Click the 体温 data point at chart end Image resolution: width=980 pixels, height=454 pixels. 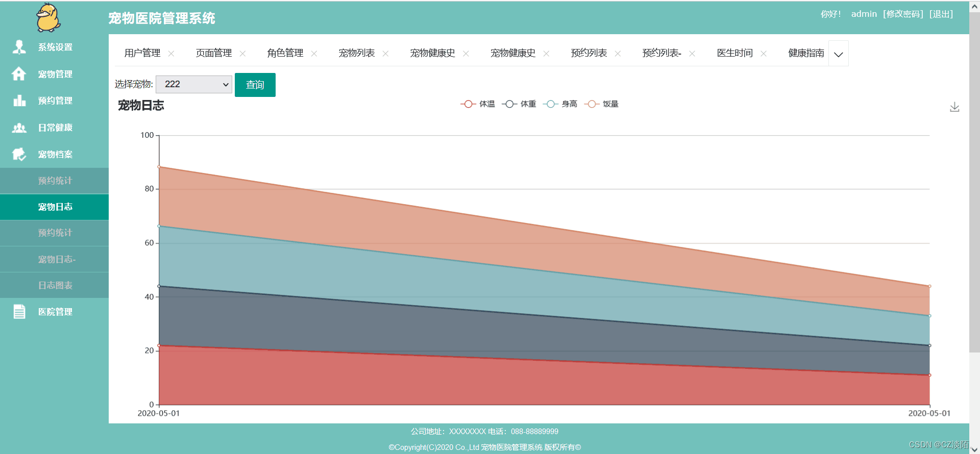tap(929, 375)
